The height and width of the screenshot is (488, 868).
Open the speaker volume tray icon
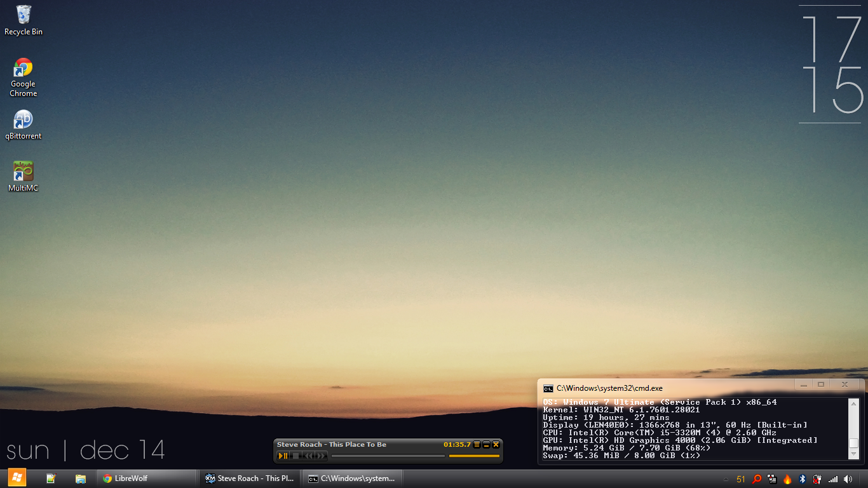(848, 479)
